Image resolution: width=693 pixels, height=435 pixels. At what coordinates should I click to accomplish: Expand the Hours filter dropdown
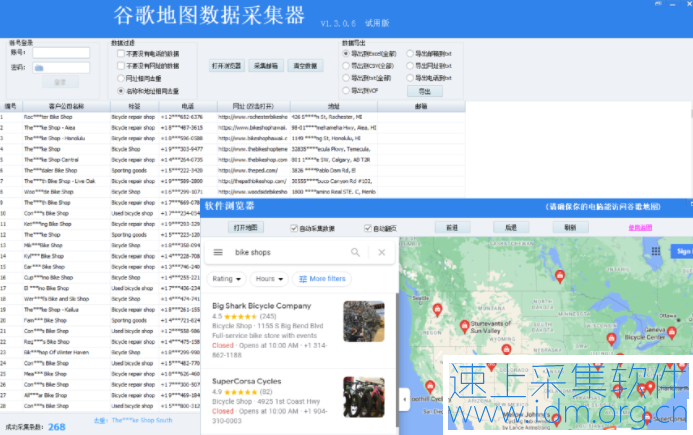tap(269, 279)
